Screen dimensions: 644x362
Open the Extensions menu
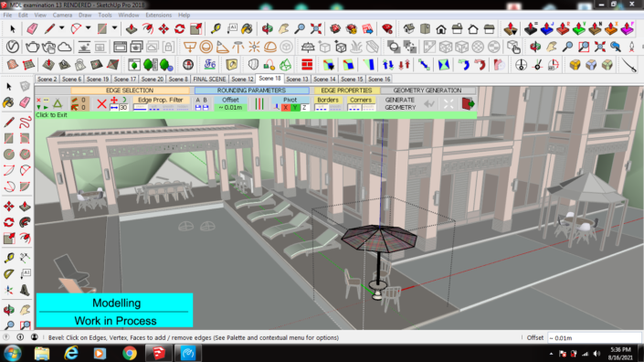tap(159, 15)
